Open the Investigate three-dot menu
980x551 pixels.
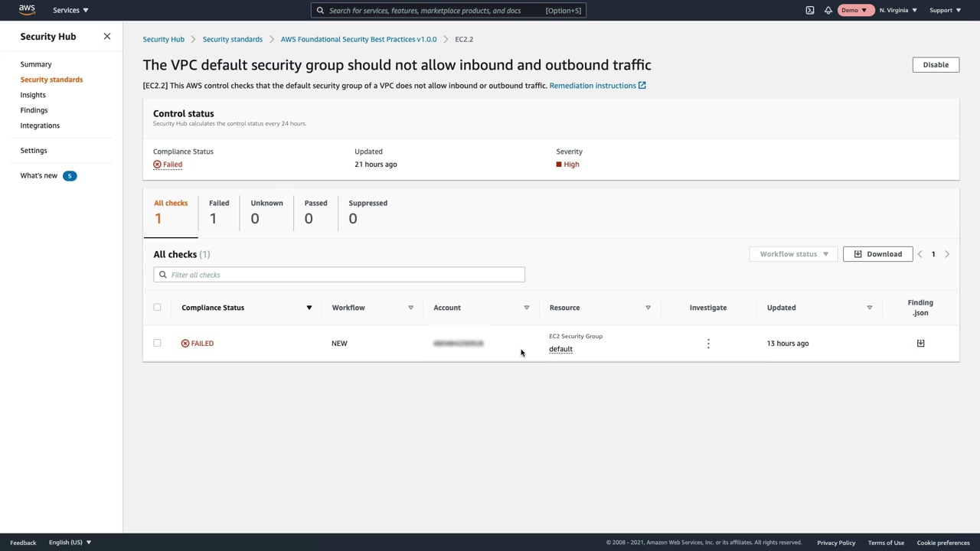coord(708,344)
